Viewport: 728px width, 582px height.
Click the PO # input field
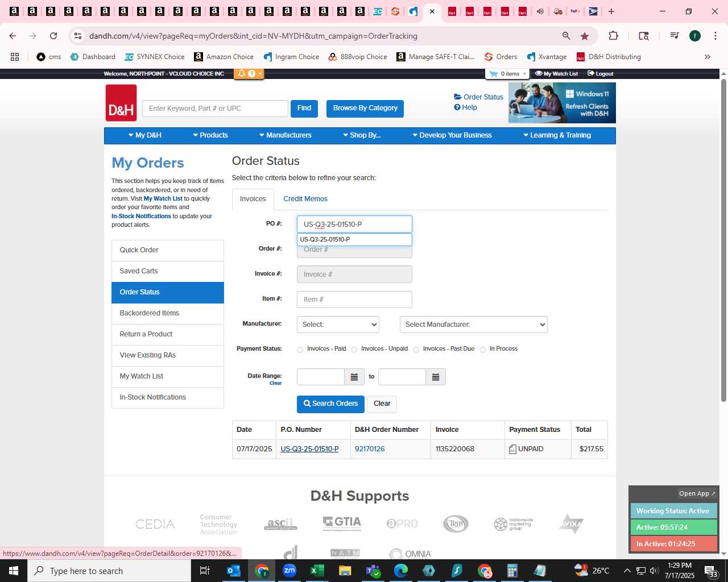coord(354,225)
